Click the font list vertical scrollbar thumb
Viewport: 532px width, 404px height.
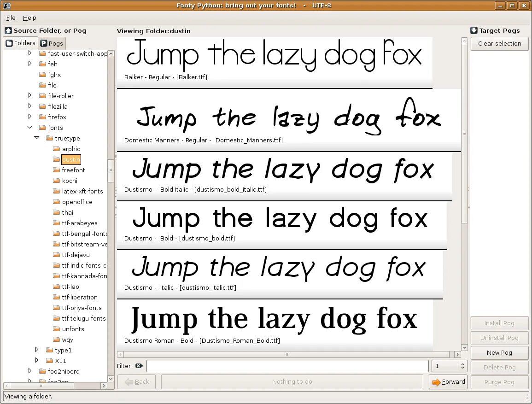(464, 133)
